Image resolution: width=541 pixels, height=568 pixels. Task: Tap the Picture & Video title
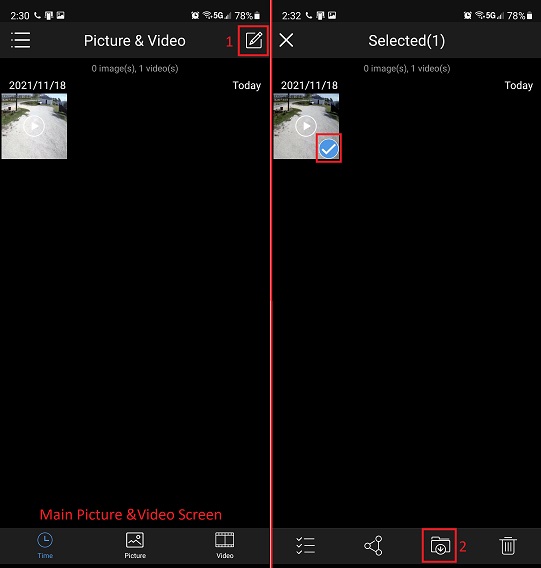(135, 41)
